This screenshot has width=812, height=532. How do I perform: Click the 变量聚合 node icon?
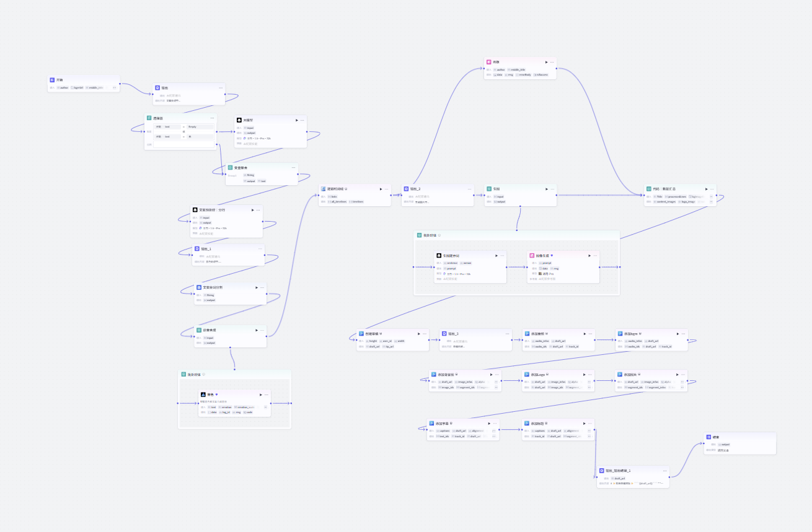click(230, 167)
